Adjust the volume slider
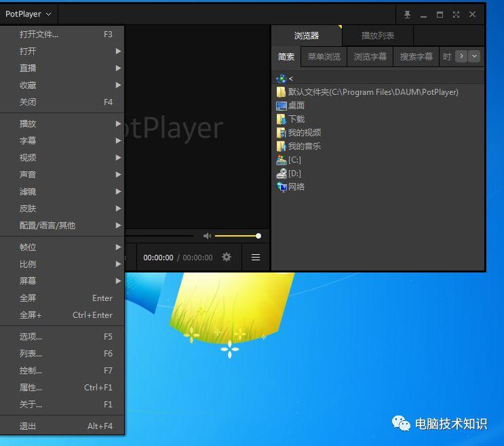The width and height of the screenshot is (504, 446). pyautogui.click(x=237, y=236)
